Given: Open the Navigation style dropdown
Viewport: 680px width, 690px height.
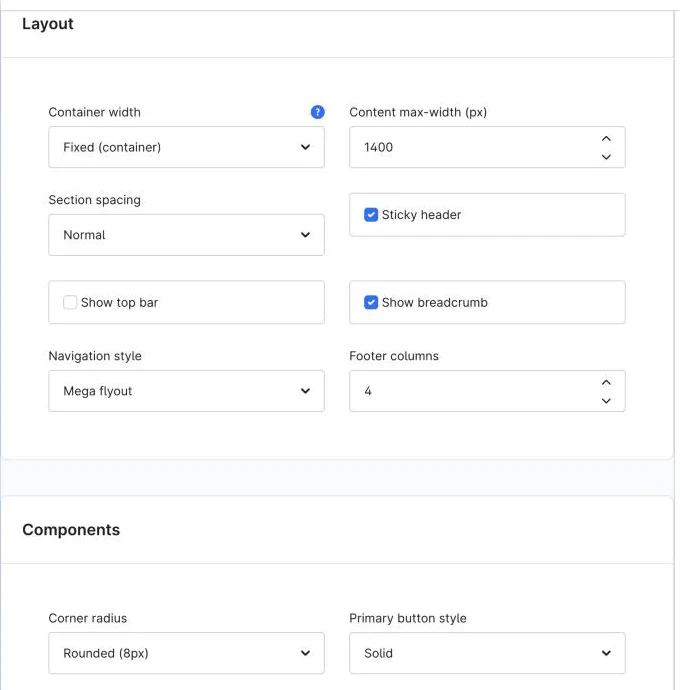Looking at the screenshot, I should point(186,391).
